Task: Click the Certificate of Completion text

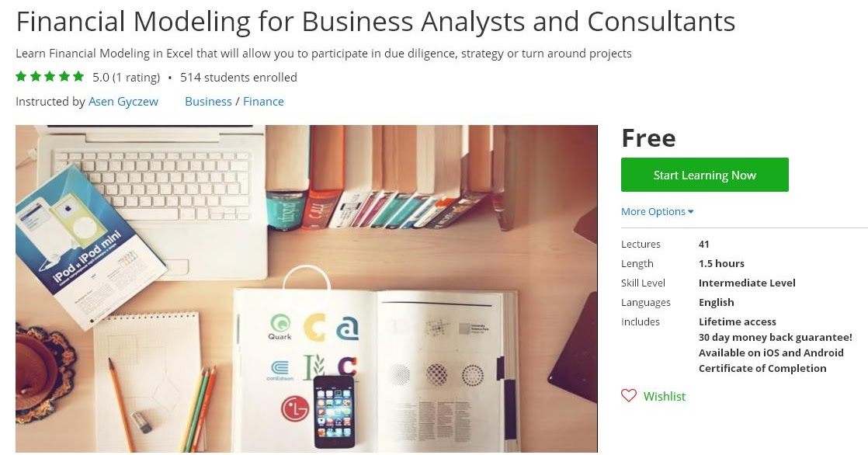Action: 762,369
